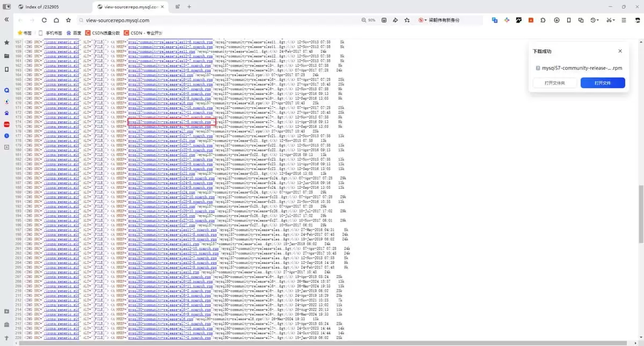Add a sidebar app with plus box
This screenshot has width=644, height=346.
(x=6, y=147)
